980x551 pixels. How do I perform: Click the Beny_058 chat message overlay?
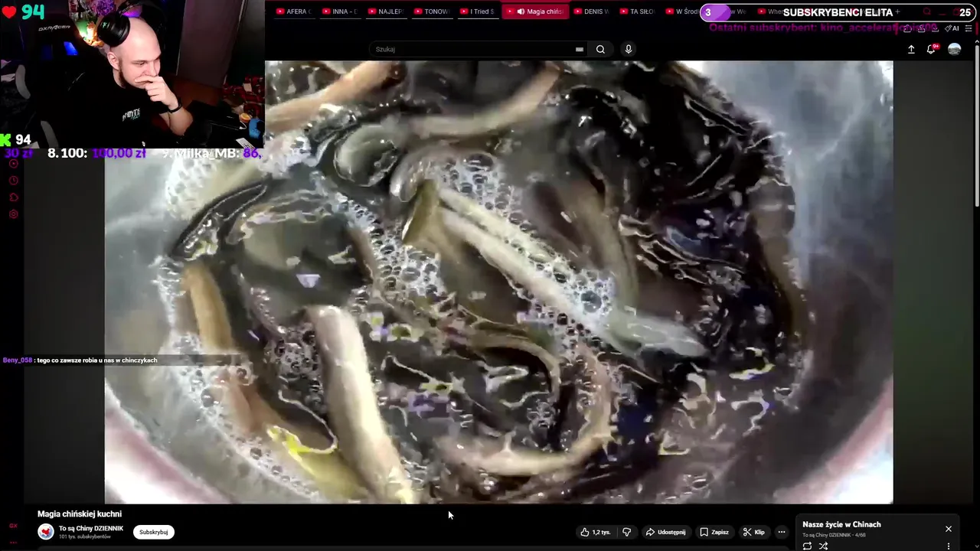pyautogui.click(x=80, y=360)
